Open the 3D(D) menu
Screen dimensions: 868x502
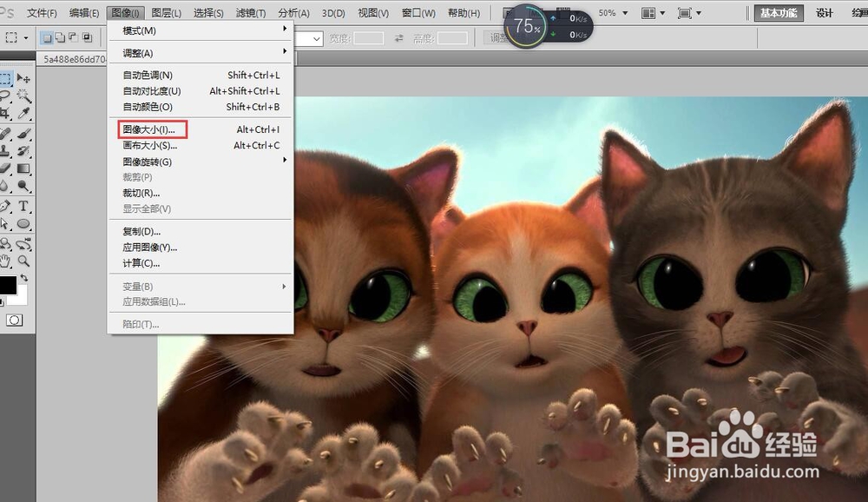pos(333,13)
